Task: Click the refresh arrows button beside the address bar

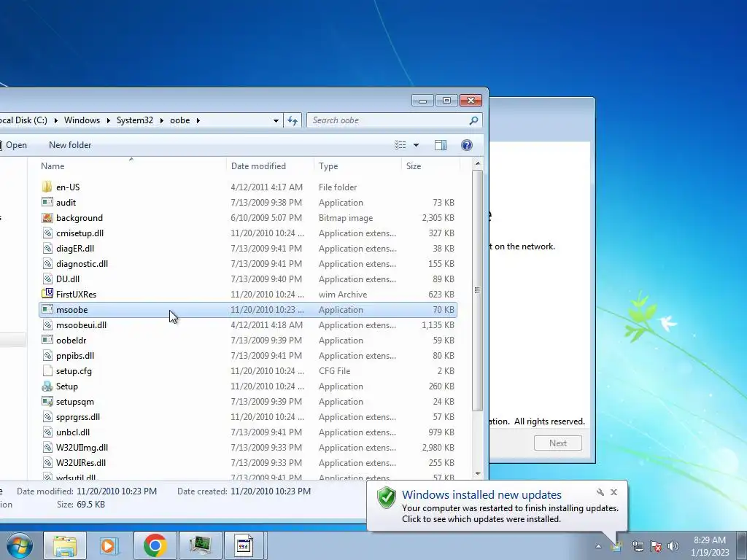Action: coord(292,120)
